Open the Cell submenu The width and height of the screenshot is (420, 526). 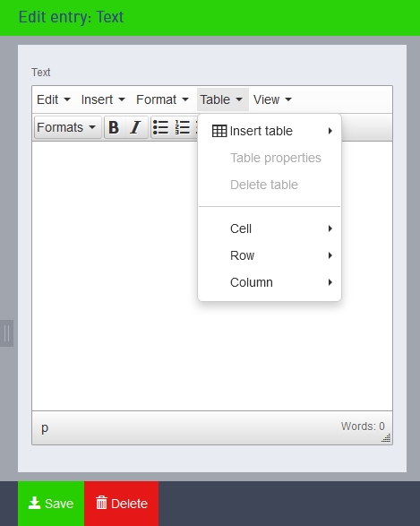(270, 229)
